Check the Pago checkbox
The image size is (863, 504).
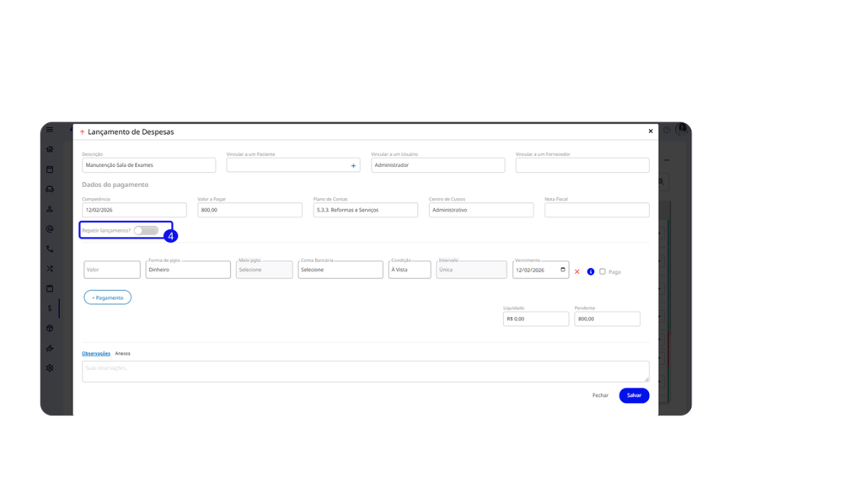[x=603, y=271]
